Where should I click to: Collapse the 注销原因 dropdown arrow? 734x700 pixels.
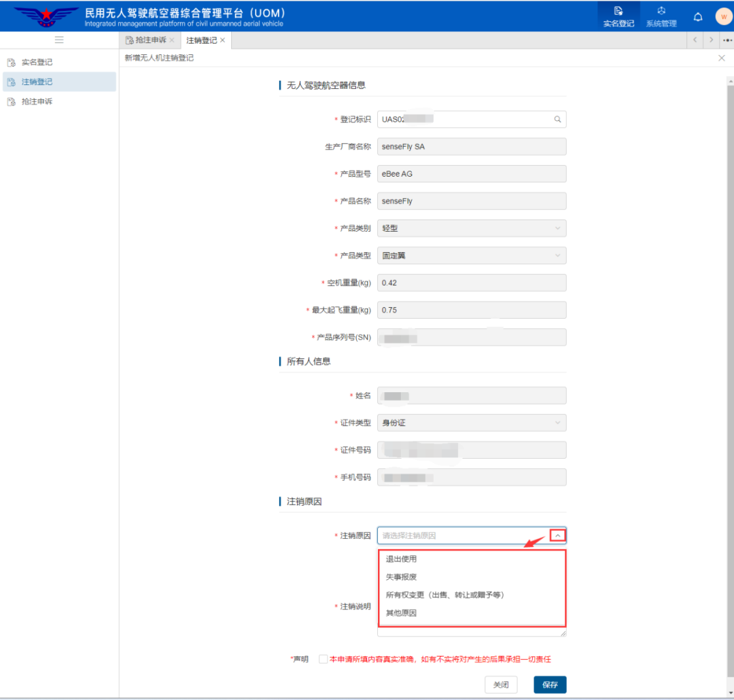[x=557, y=535]
